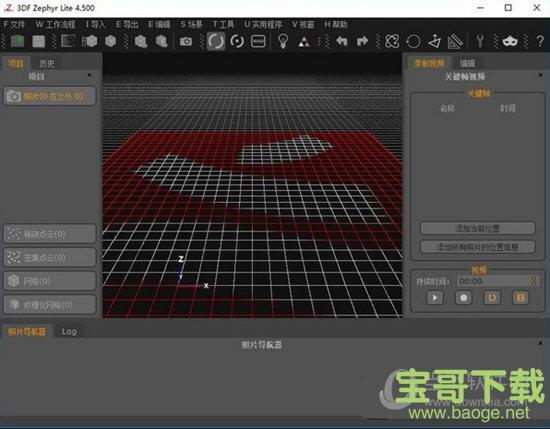Image resolution: width=550 pixels, height=429 pixels.
Task: Click the mesh extraction cube icon
Action: [110, 41]
